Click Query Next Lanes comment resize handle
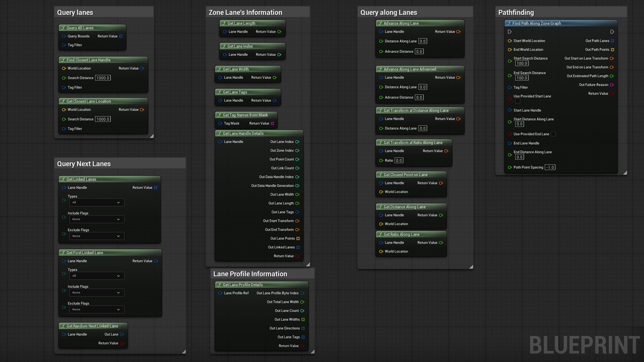This screenshot has height=362, width=644. [x=184, y=351]
